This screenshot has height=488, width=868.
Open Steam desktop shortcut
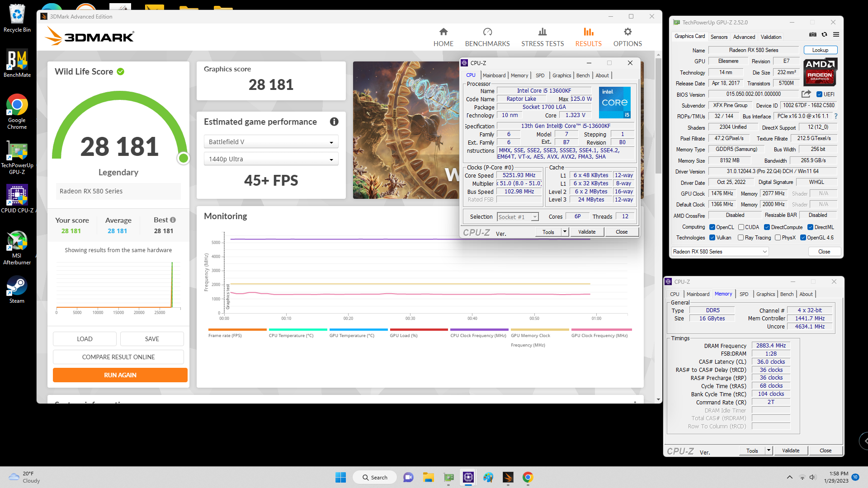pos(17,290)
